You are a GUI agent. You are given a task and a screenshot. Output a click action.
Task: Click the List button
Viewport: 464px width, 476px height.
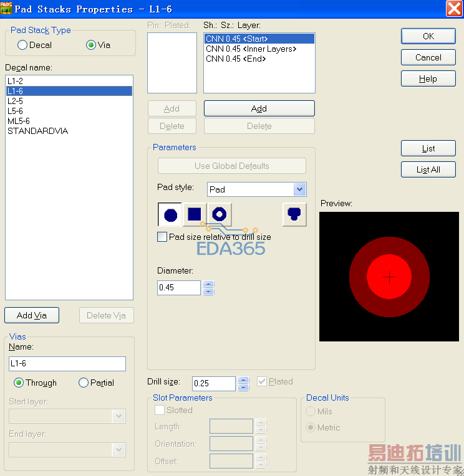pyautogui.click(x=428, y=148)
